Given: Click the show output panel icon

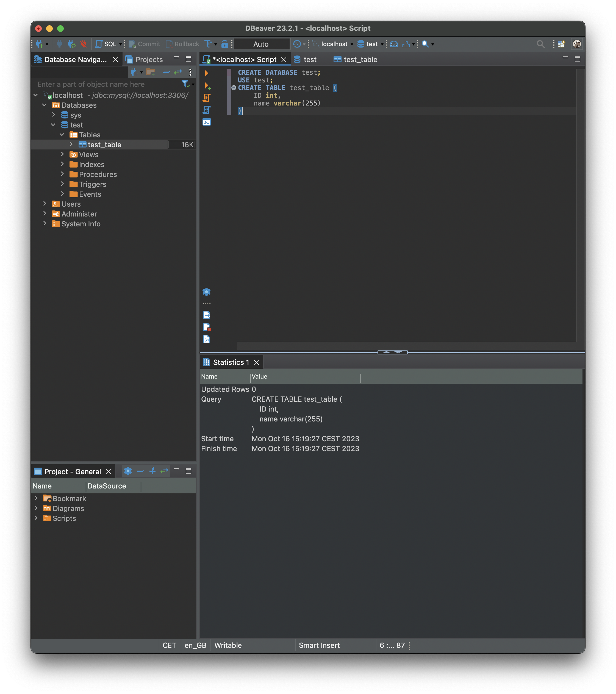Looking at the screenshot, I should (x=206, y=315).
